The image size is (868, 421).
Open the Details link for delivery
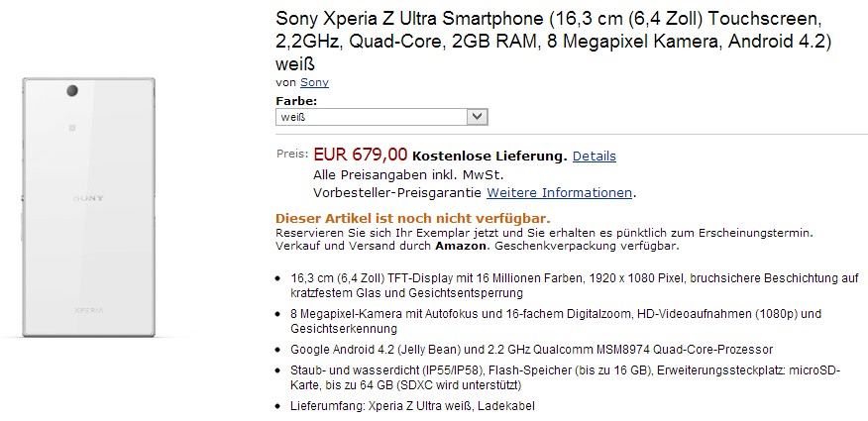point(594,156)
